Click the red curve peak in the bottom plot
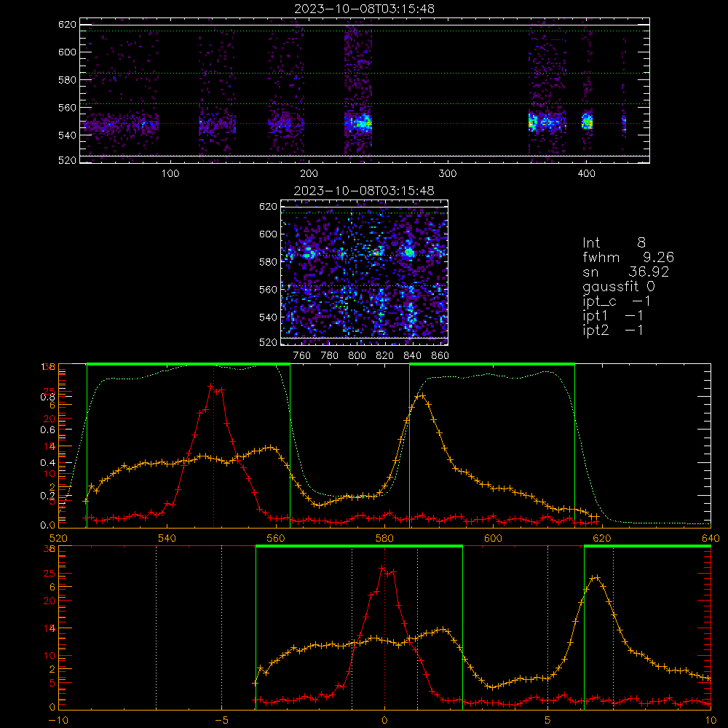The height and width of the screenshot is (728, 728). point(383,568)
